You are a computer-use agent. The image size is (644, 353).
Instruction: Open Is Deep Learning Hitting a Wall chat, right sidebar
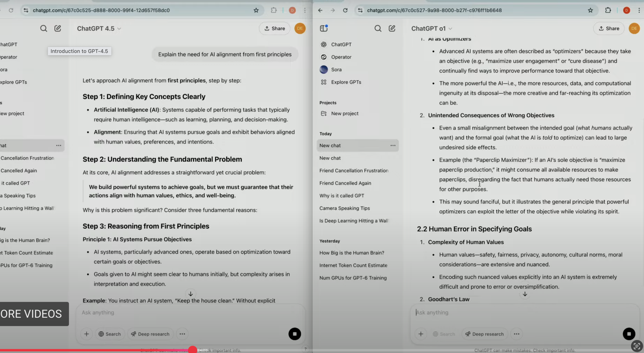357,221
